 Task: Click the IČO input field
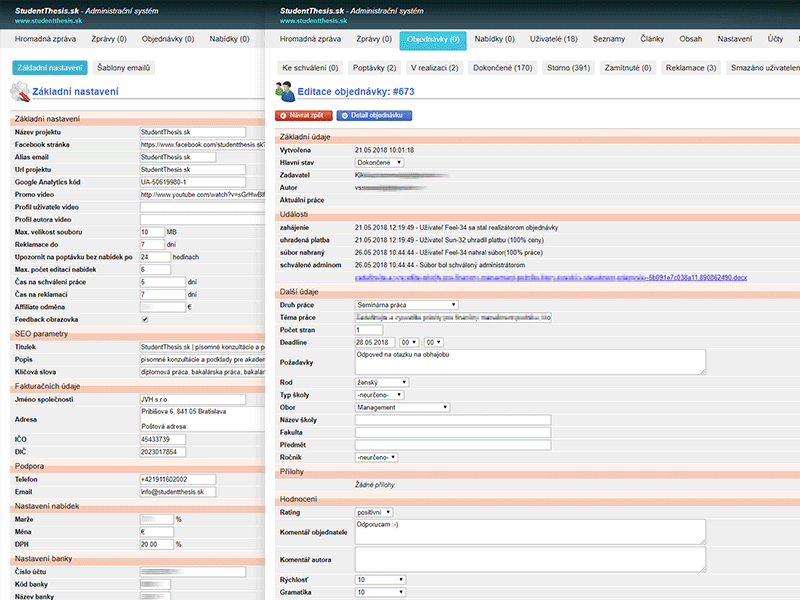pos(163,439)
